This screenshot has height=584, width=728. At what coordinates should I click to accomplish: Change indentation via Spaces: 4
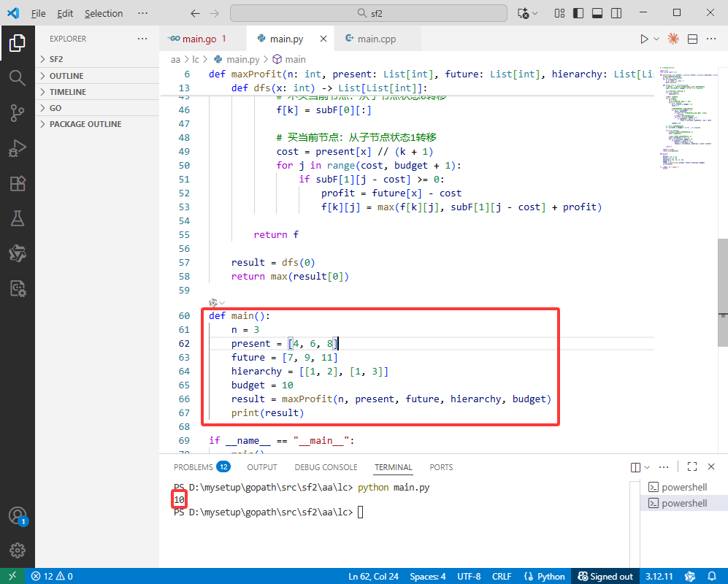[428, 576]
